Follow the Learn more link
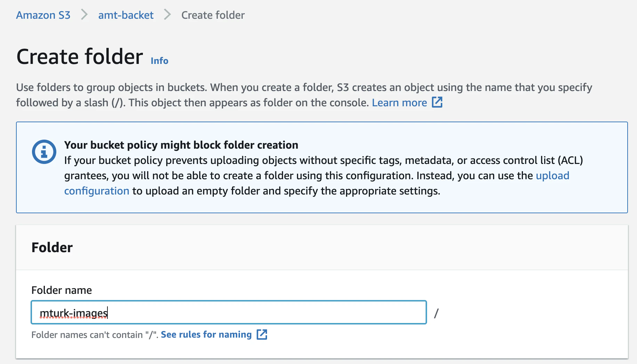Screen dimensions: 637x364 [399, 102]
